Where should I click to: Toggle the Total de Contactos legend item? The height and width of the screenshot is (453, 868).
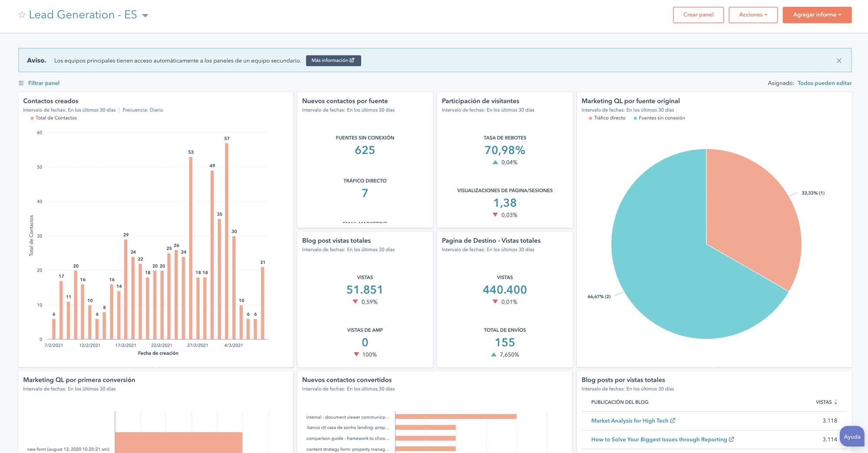click(x=53, y=118)
